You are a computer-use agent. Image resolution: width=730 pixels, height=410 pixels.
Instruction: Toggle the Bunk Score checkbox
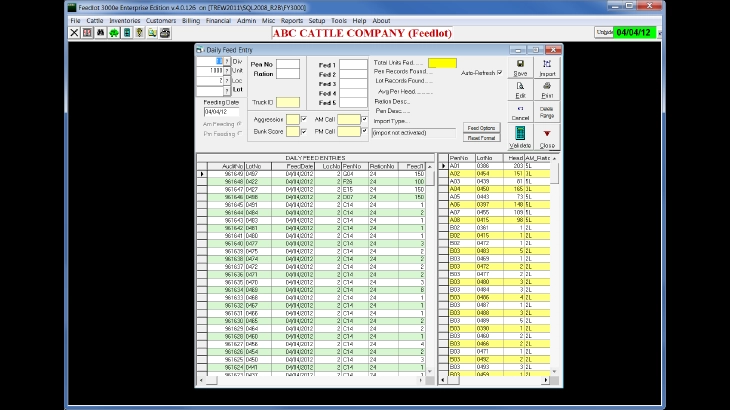point(304,132)
